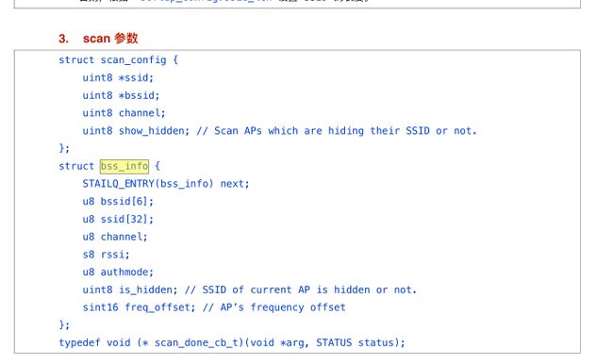The image size is (613, 364).
Task: Select the 'u8 ssid[32];' line
Action: pos(118,219)
